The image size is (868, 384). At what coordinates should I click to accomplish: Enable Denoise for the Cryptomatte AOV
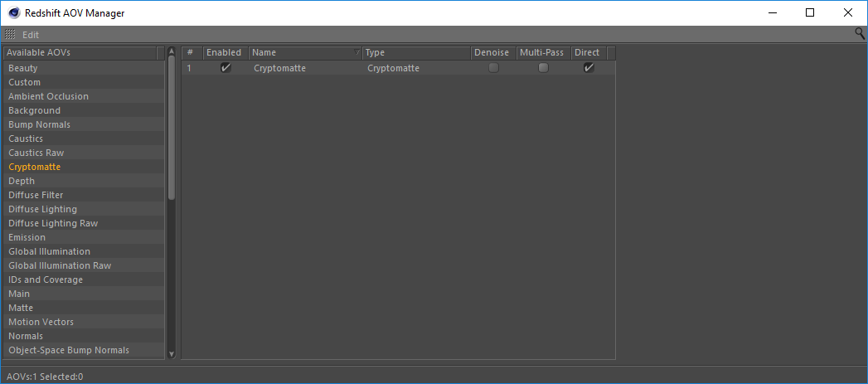(493, 68)
